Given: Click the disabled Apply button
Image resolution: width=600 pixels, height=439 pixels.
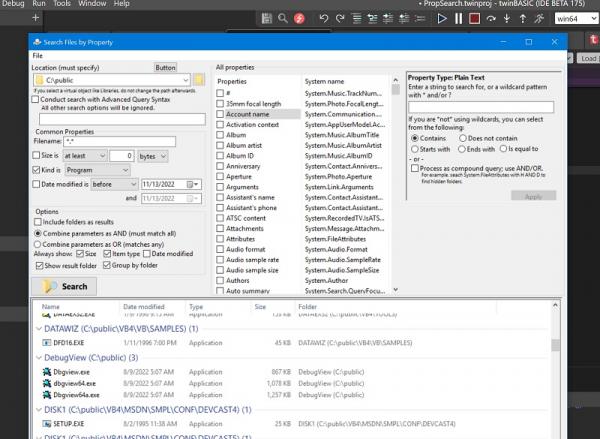Looking at the screenshot, I should pos(533,196).
